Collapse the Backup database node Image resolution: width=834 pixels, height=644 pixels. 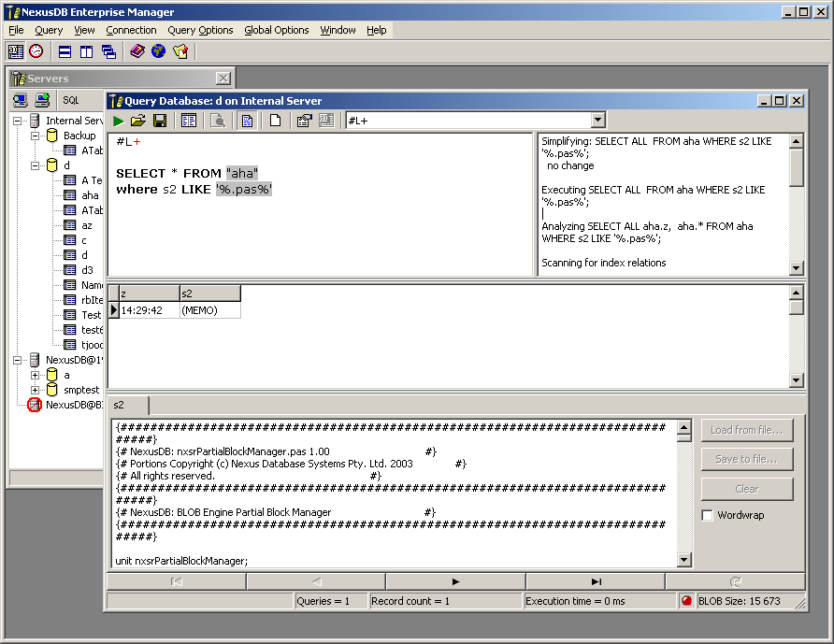tap(36, 136)
